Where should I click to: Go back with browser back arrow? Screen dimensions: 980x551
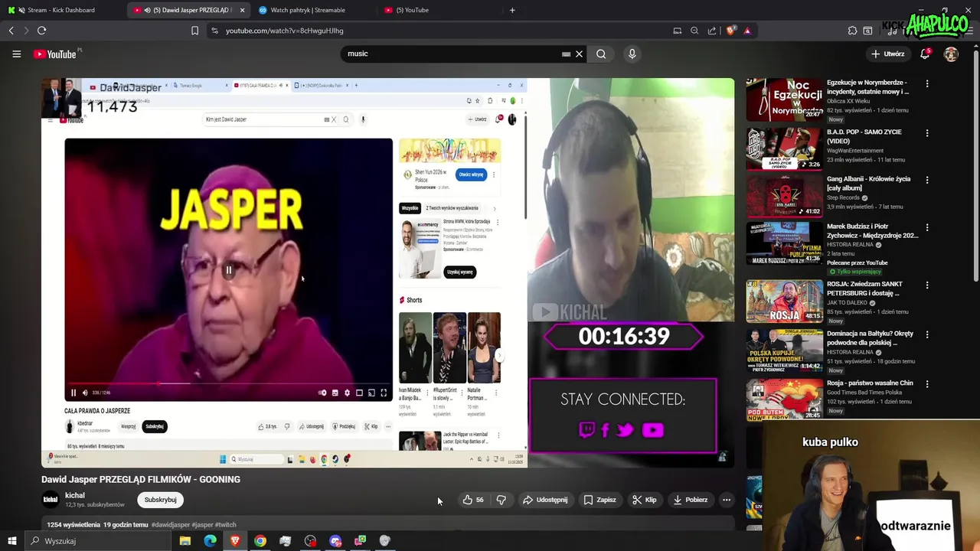pos(11,31)
